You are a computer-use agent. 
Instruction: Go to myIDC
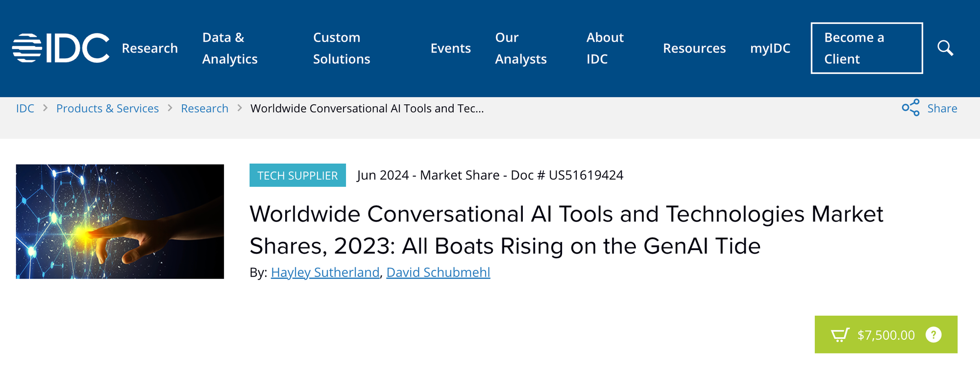click(770, 48)
